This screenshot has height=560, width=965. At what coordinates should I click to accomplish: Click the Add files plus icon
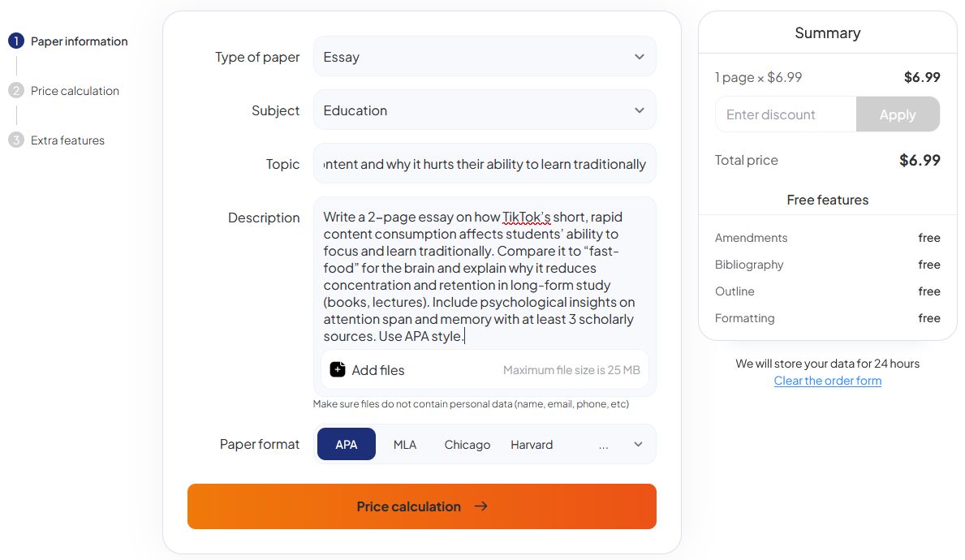pyautogui.click(x=338, y=370)
